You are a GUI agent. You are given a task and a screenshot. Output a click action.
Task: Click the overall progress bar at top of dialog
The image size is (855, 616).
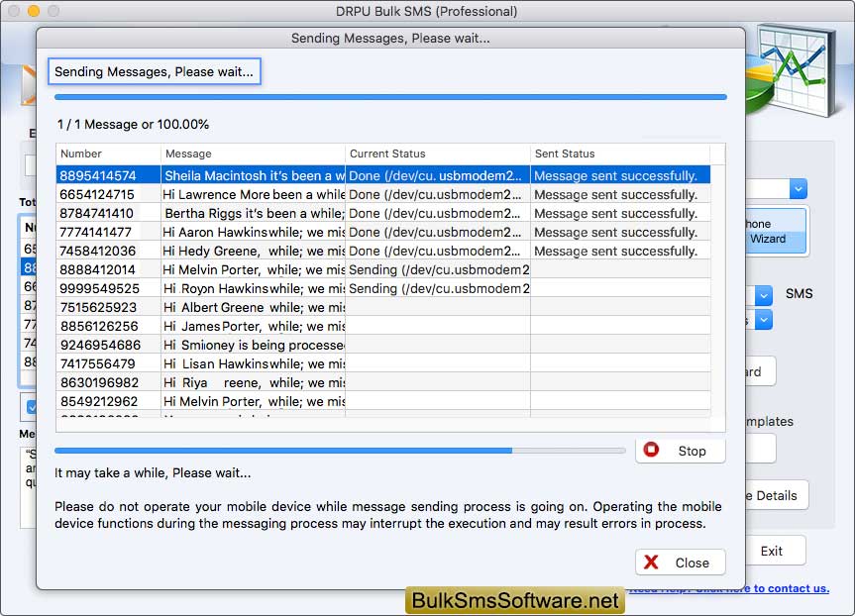point(390,97)
